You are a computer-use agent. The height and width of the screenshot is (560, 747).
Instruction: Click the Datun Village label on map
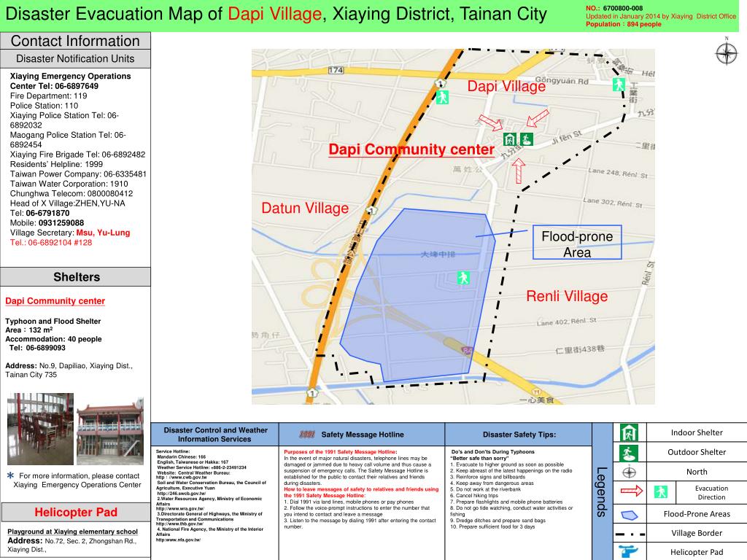(305, 208)
